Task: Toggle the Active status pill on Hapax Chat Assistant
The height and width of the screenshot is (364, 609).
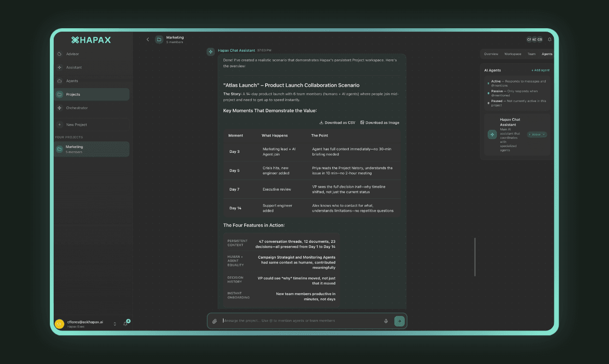Action: (536, 134)
